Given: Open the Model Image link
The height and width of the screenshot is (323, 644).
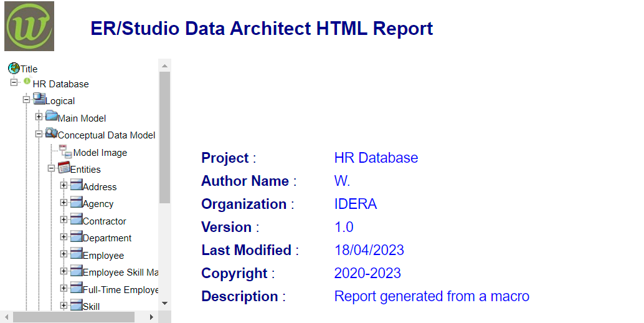Looking at the screenshot, I should 100,153.
